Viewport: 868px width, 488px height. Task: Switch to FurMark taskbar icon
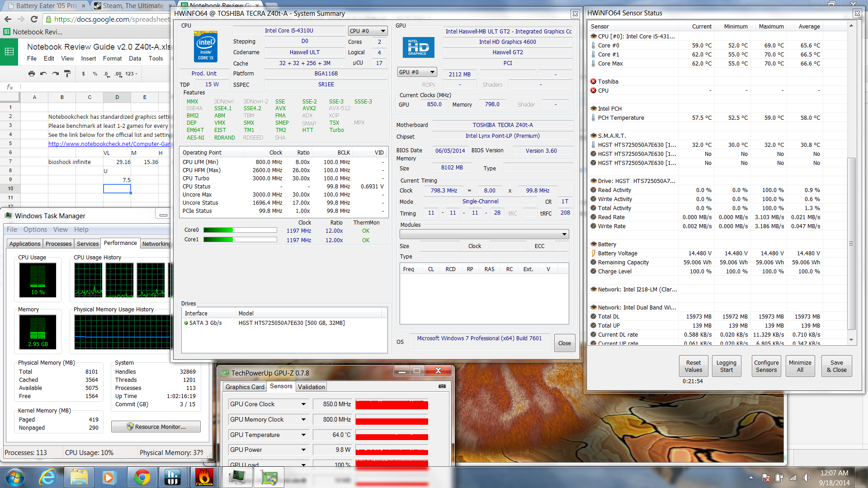tap(204, 477)
